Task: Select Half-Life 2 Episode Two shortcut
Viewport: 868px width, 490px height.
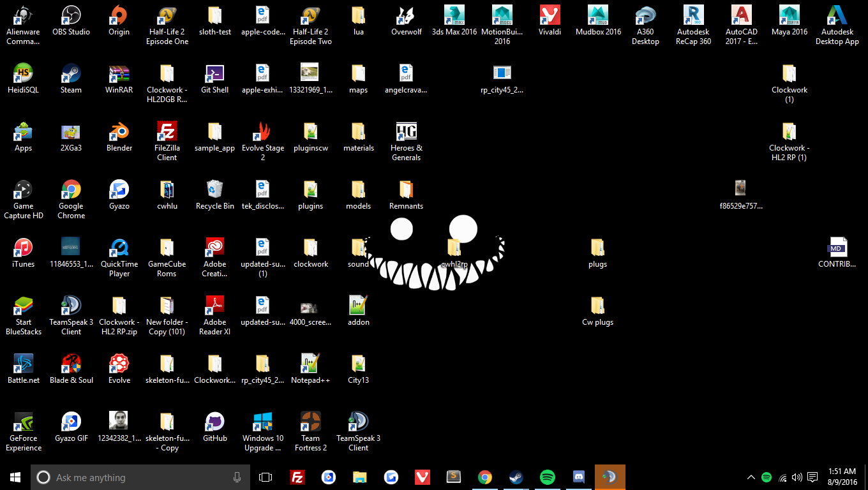Action: [x=311, y=25]
